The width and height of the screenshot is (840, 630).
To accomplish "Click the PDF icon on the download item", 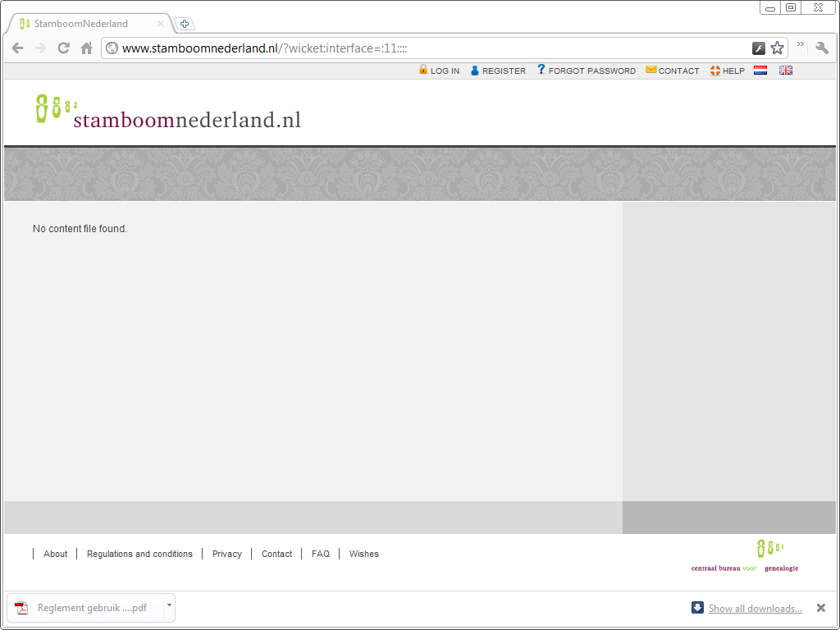I will click(21, 608).
